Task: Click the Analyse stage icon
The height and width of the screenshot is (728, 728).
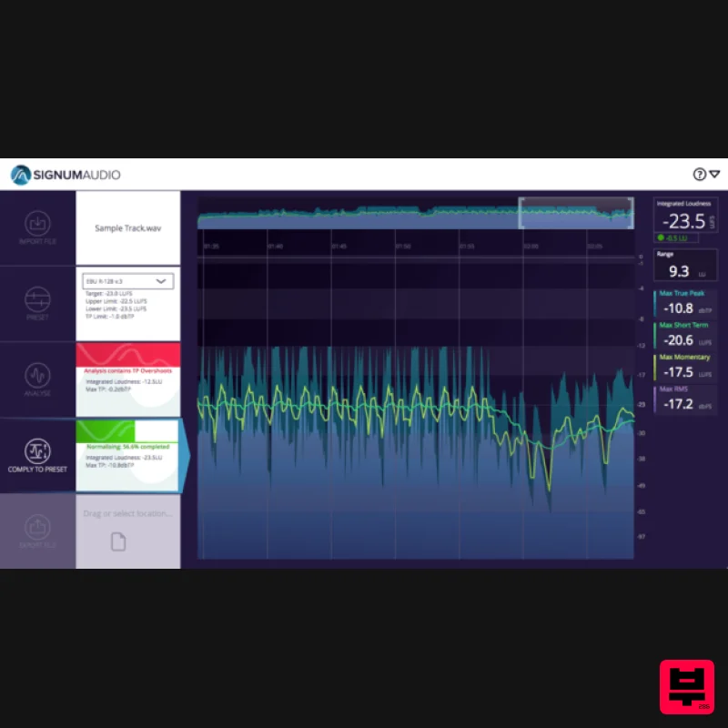Action: point(36,376)
